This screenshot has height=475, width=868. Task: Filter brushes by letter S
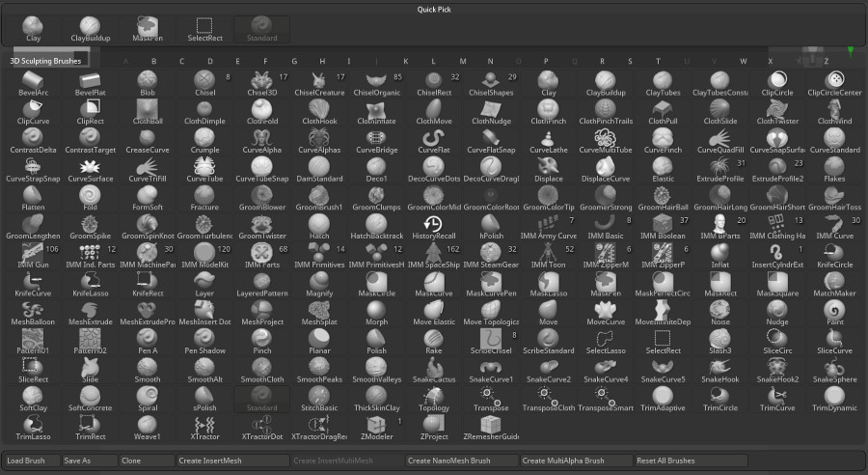(x=630, y=61)
